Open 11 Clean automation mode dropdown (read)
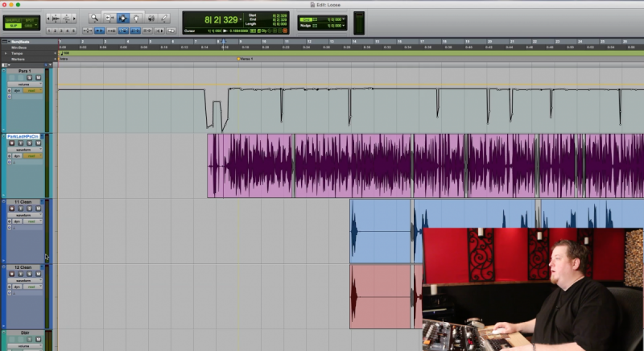 pos(32,221)
